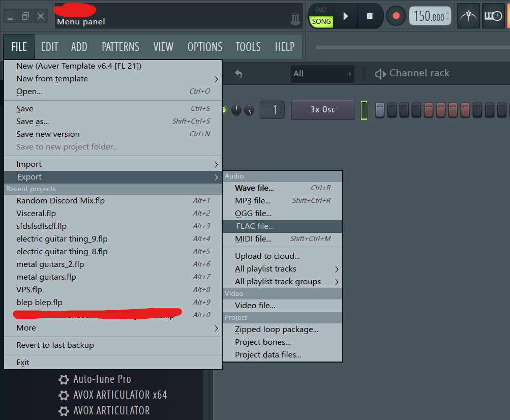
Task: Toggle the first step sequencer button
Action: tap(379, 110)
